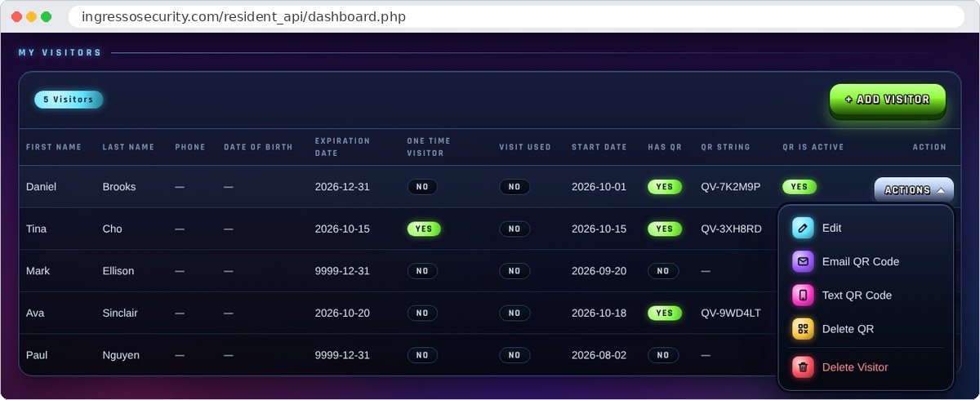This screenshot has height=400, width=980.
Task: Click the 5 Visitors count badge
Action: click(69, 100)
